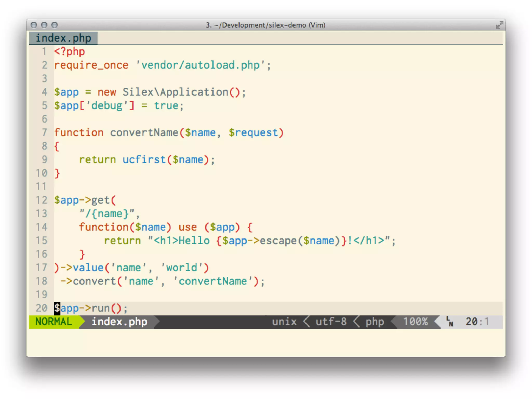Click the ucfirst function call

(x=144, y=160)
